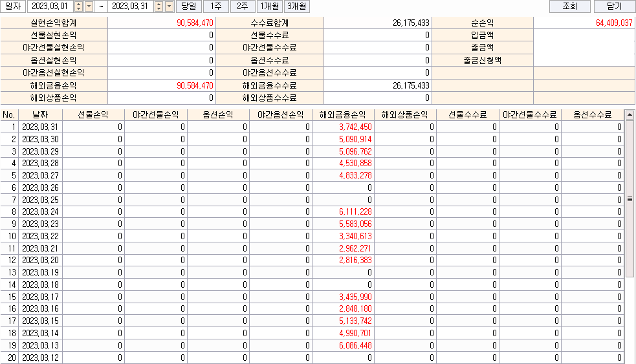Open the start date calendar dropdown
This screenshot has height=364, width=636.
89,6
